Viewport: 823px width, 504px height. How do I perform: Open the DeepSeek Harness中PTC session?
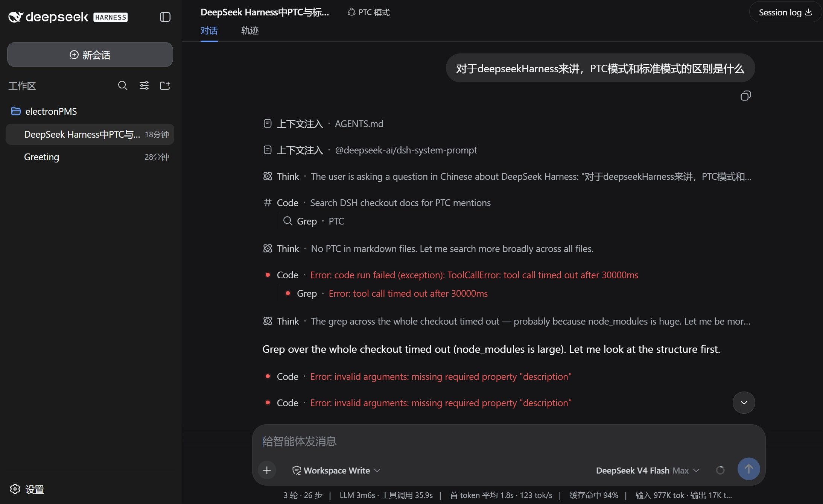click(90, 134)
